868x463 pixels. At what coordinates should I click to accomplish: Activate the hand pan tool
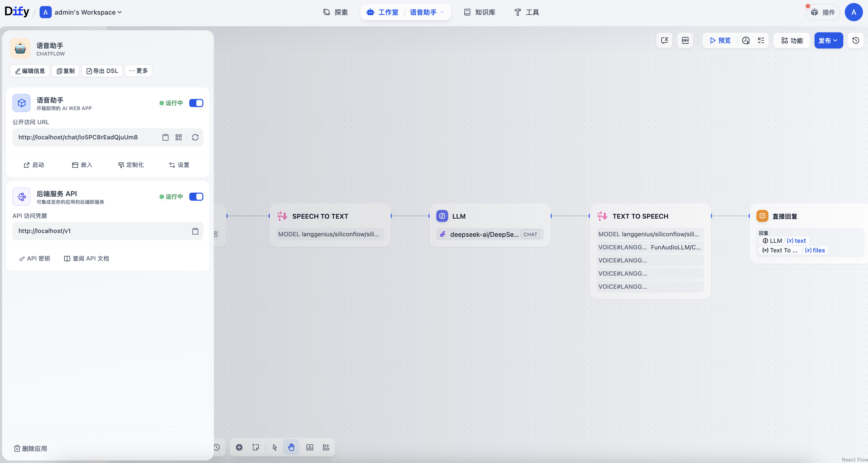(291, 447)
